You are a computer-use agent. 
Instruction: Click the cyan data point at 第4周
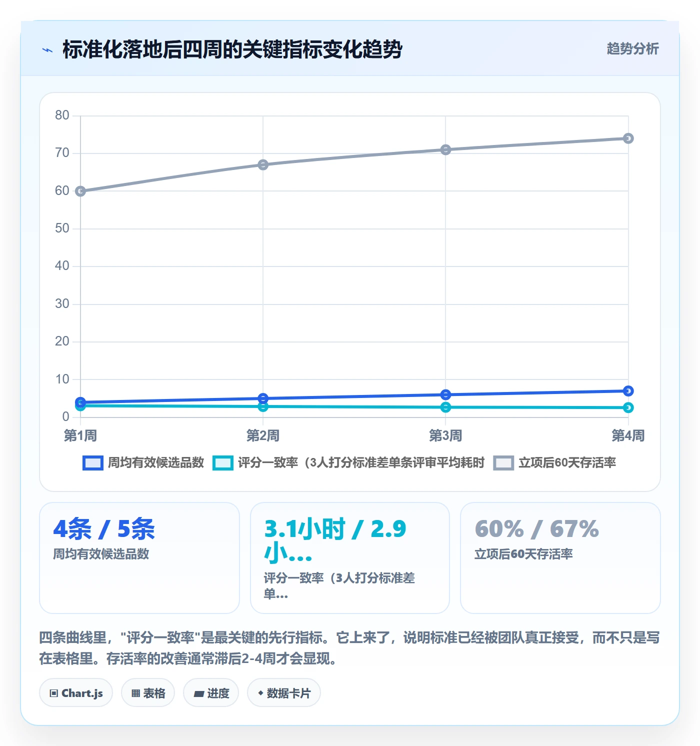tap(628, 407)
